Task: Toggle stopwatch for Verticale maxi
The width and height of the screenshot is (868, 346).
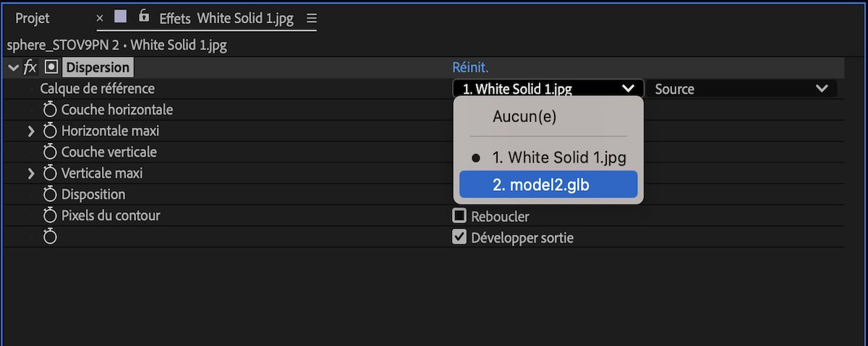Action: tap(50, 173)
